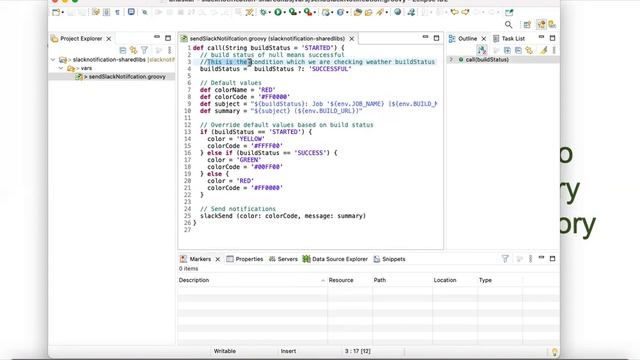Click the Forward navigation yellow arrow

pos(465,12)
